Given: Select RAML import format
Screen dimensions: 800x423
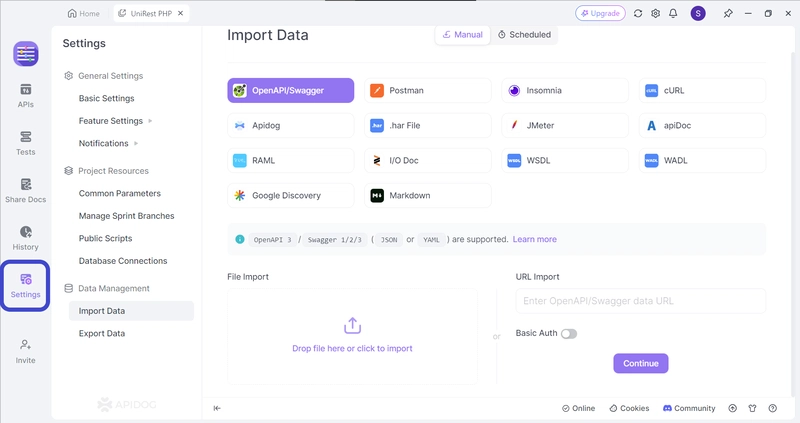Looking at the screenshot, I should click(x=291, y=160).
